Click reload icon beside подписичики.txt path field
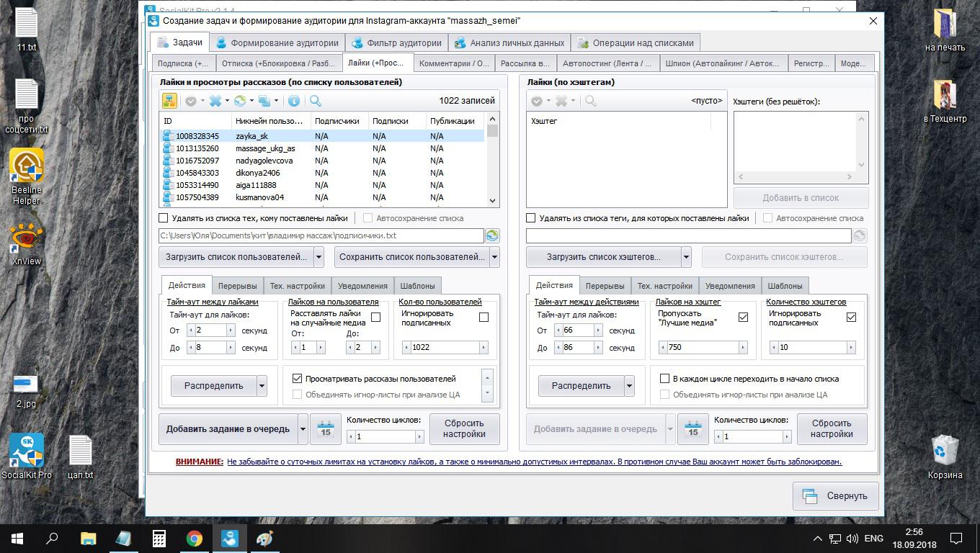This screenshot has width=980, height=553. [x=492, y=235]
